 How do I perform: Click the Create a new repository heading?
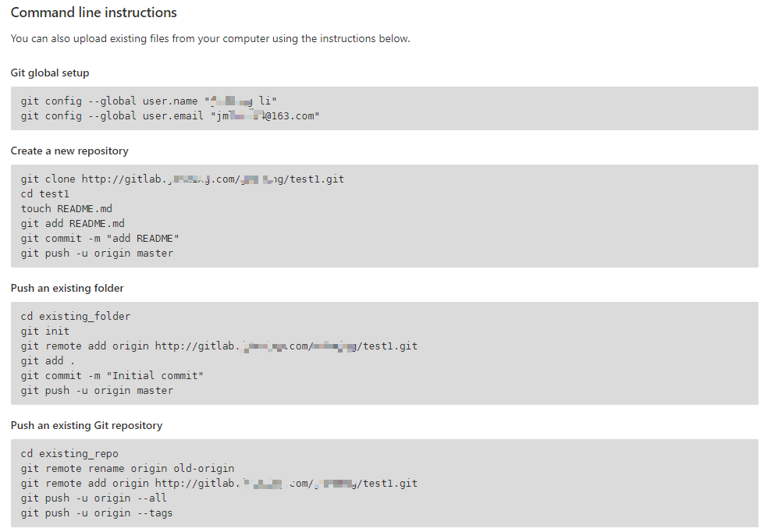[69, 151]
